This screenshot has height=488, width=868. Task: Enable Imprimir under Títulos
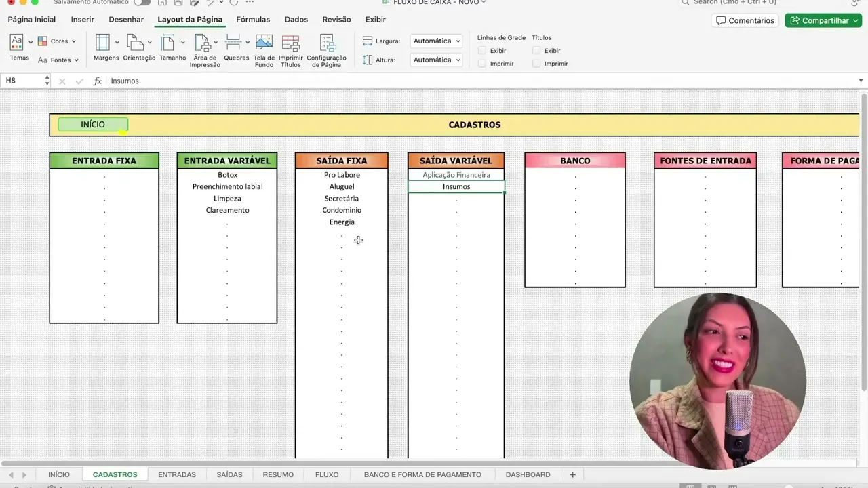(536, 64)
